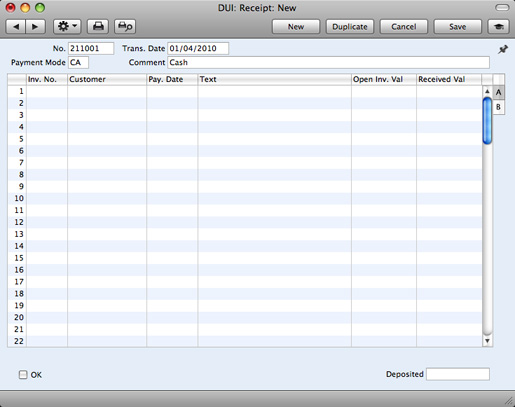Click the printer icon
Viewport: 515px width, 407px height.
pyautogui.click(x=98, y=26)
